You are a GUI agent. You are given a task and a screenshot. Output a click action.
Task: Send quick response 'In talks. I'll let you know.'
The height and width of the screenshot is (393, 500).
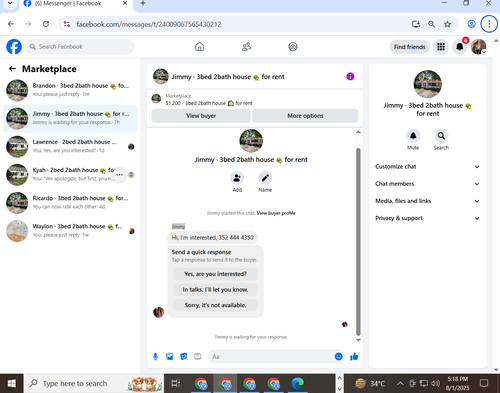point(215,290)
